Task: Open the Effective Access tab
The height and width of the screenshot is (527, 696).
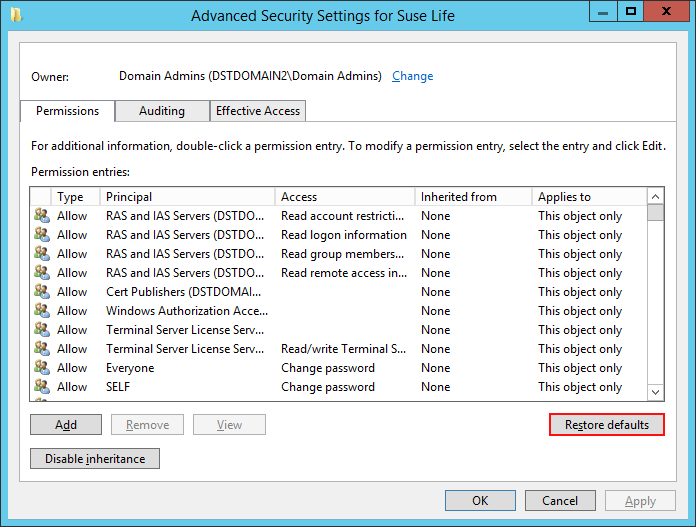Action: tap(258, 111)
